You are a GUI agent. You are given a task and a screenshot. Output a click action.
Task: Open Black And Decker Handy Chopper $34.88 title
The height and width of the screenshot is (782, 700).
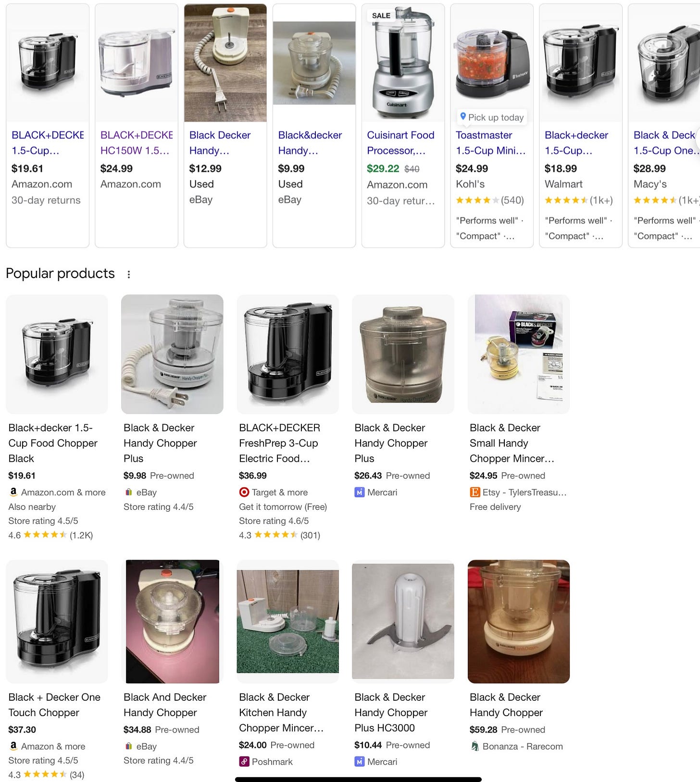click(165, 705)
